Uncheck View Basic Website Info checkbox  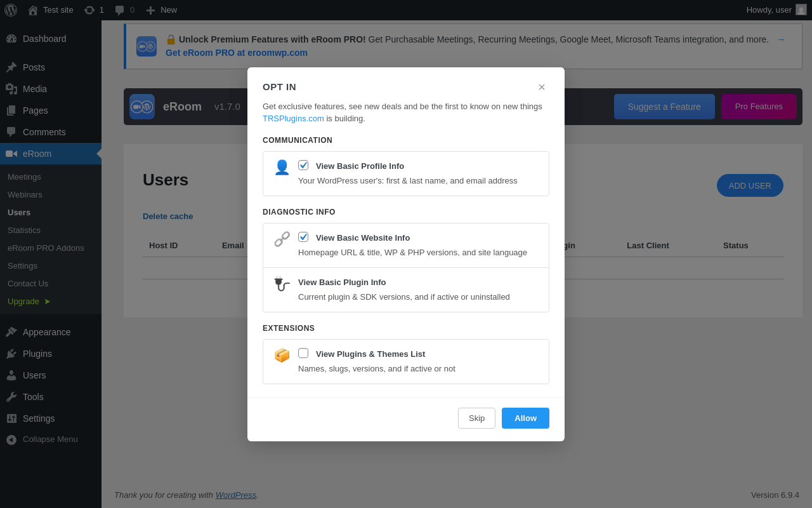point(303,237)
